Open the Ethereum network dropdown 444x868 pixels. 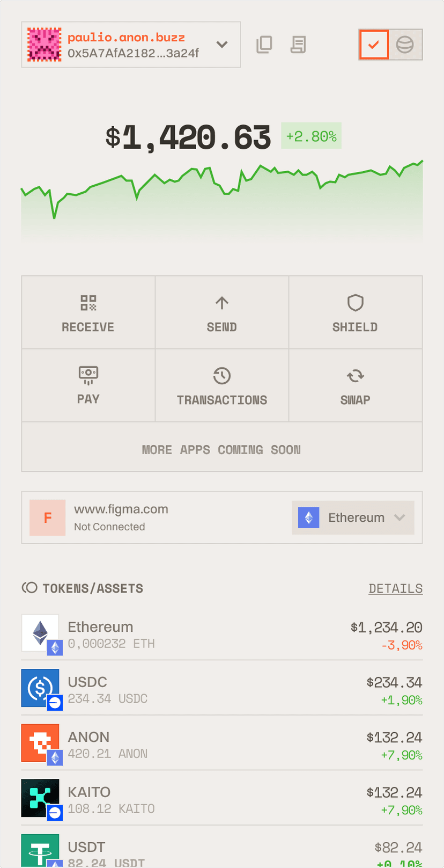point(353,517)
